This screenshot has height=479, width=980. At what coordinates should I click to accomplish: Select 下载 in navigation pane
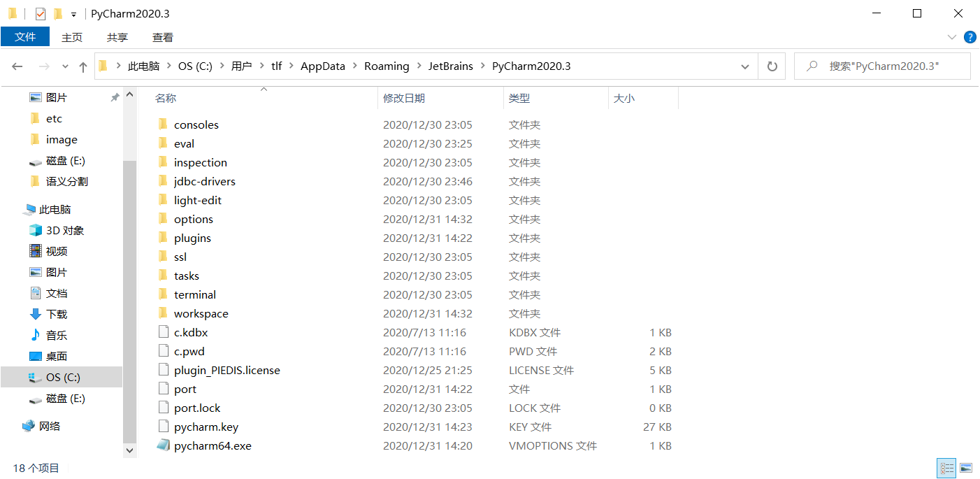57,314
